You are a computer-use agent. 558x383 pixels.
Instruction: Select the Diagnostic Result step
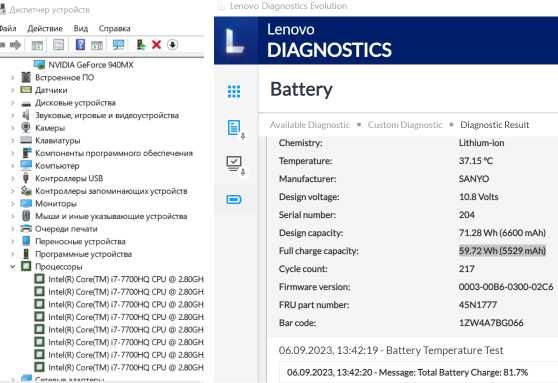[x=494, y=125]
